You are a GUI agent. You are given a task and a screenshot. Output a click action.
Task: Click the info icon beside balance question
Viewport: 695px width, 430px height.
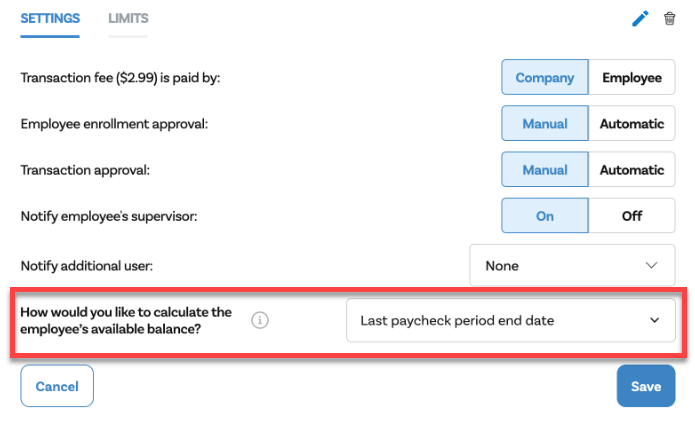pos(260,320)
